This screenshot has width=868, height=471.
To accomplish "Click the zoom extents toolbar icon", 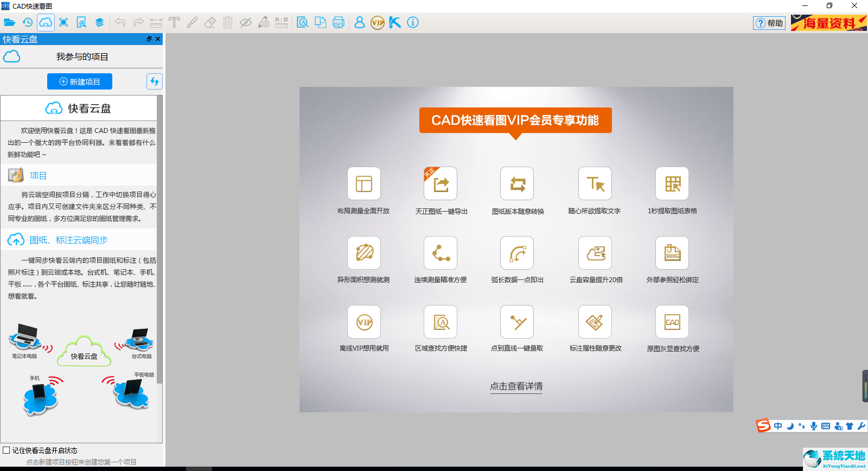I will click(63, 23).
